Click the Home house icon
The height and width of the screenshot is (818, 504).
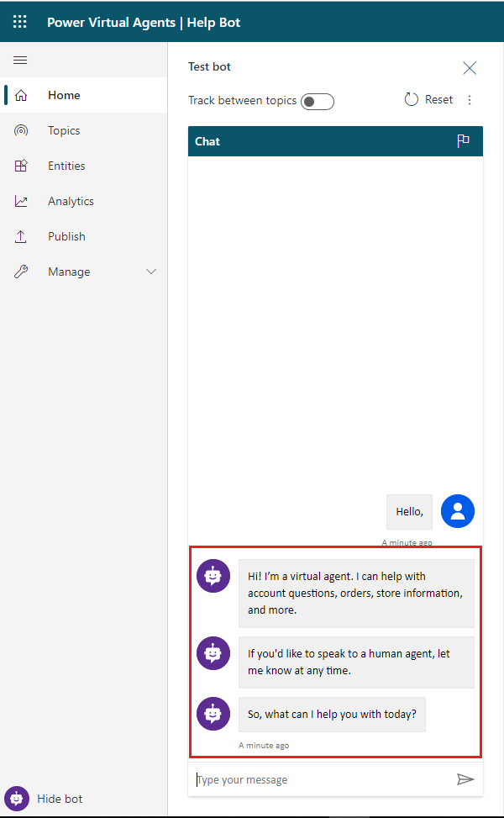[21, 96]
